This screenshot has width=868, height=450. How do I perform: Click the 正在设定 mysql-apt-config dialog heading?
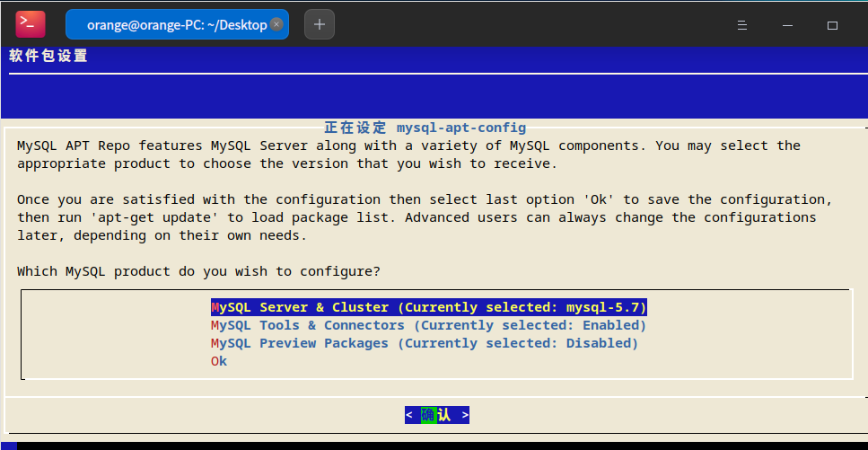[x=425, y=128]
